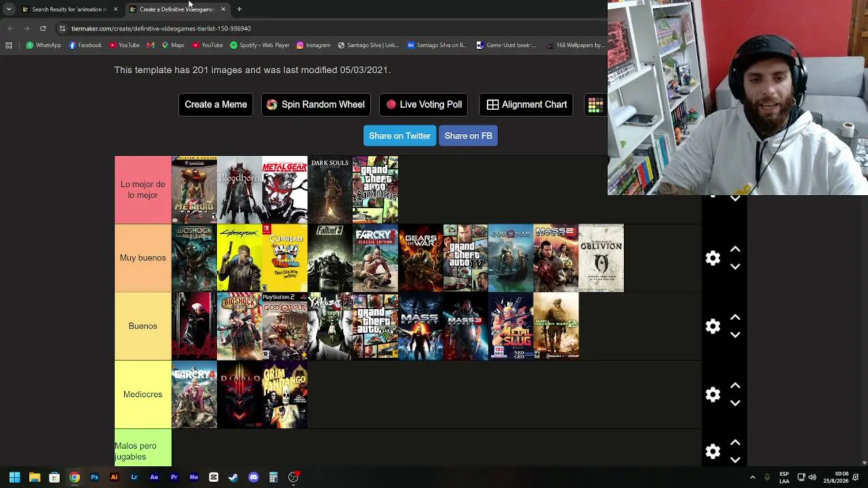Screen dimensions: 868x488
Task: Move Muy buenos tier up with arrow
Action: 735,249
